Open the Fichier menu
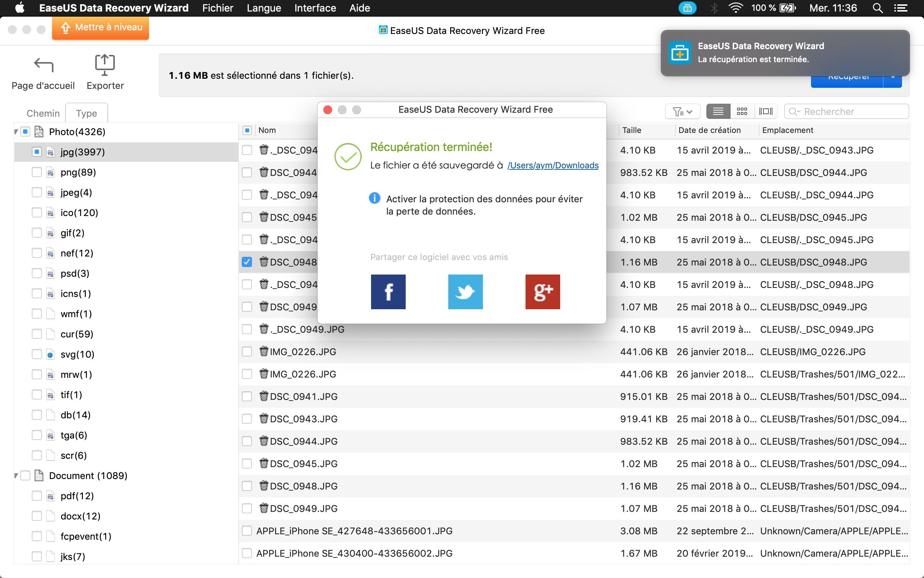 [x=218, y=8]
